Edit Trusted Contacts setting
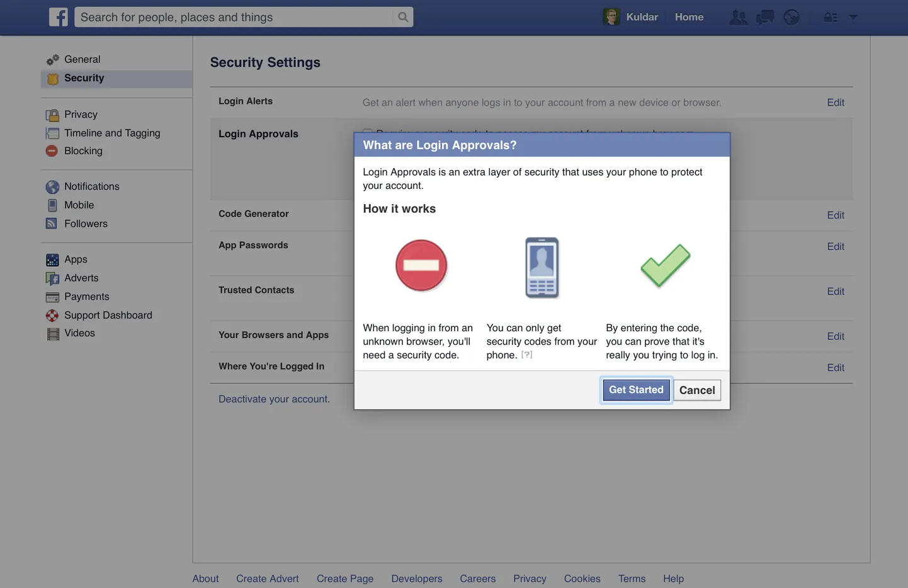Viewport: 908px width, 588px height. tap(836, 291)
